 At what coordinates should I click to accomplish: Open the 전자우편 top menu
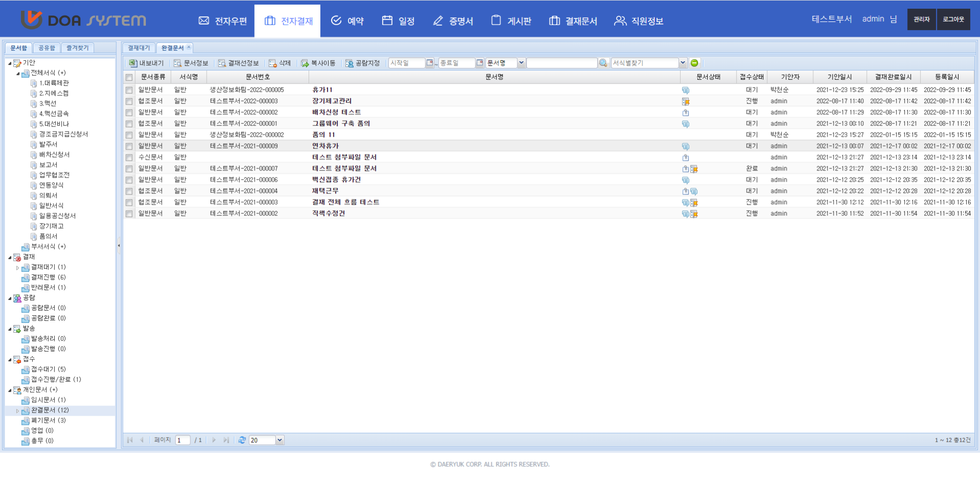point(223,21)
